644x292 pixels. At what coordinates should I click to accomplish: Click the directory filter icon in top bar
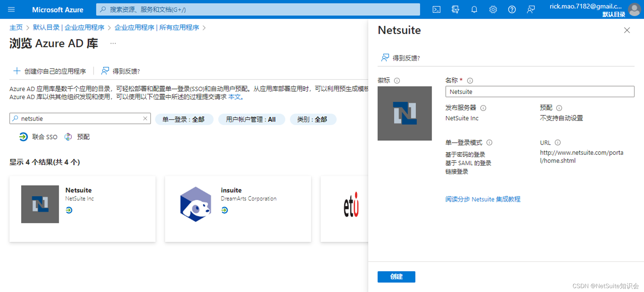455,9
